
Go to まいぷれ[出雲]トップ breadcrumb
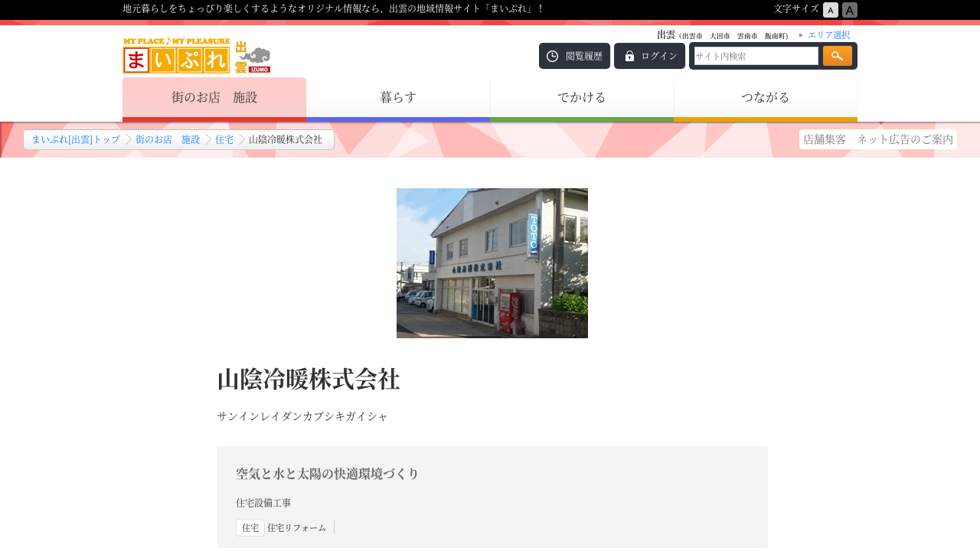click(x=76, y=140)
